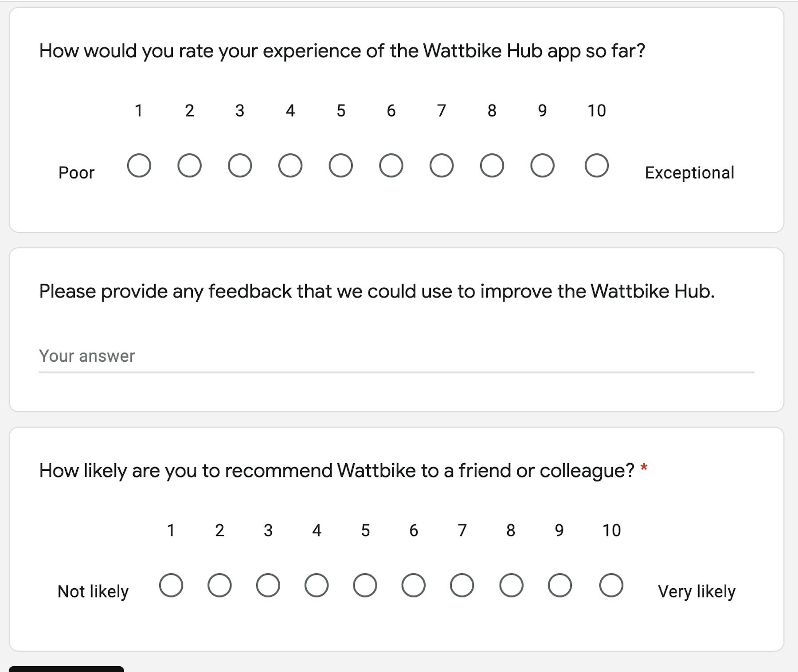Rate Hub app experience 10 Exceptional
Screen dimensions: 798x672
pyautogui.click(x=597, y=166)
